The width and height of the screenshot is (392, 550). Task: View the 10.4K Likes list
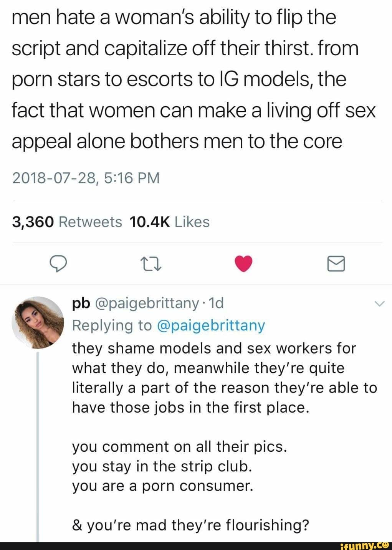click(170, 222)
